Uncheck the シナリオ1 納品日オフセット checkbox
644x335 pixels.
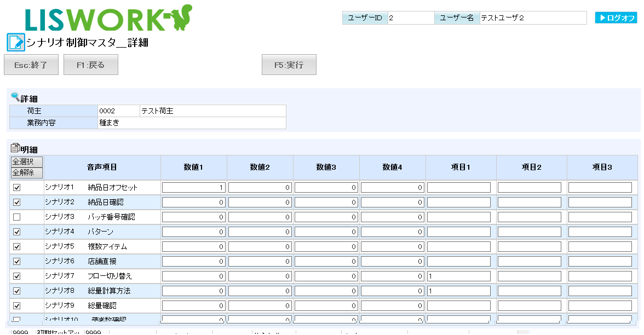click(16, 187)
